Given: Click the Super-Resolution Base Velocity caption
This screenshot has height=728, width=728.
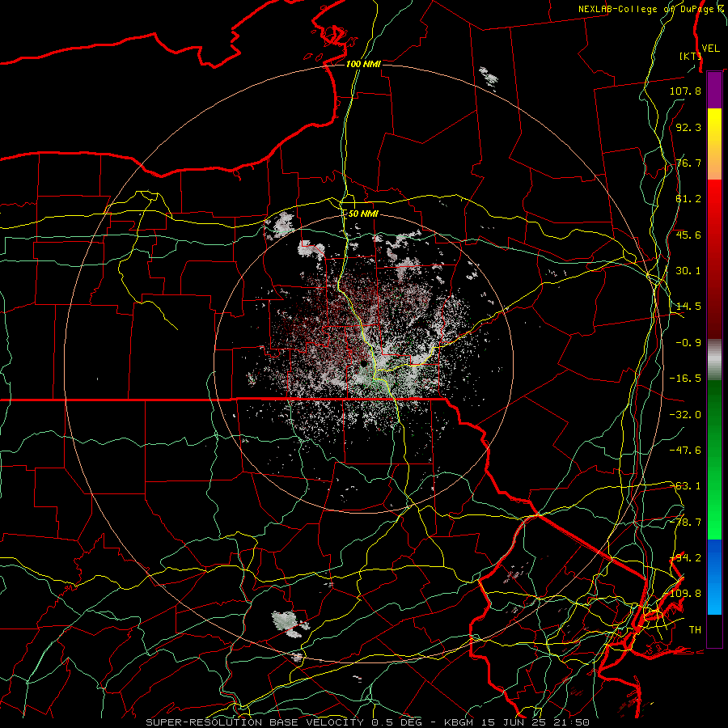Looking at the screenshot, I should [x=368, y=722].
